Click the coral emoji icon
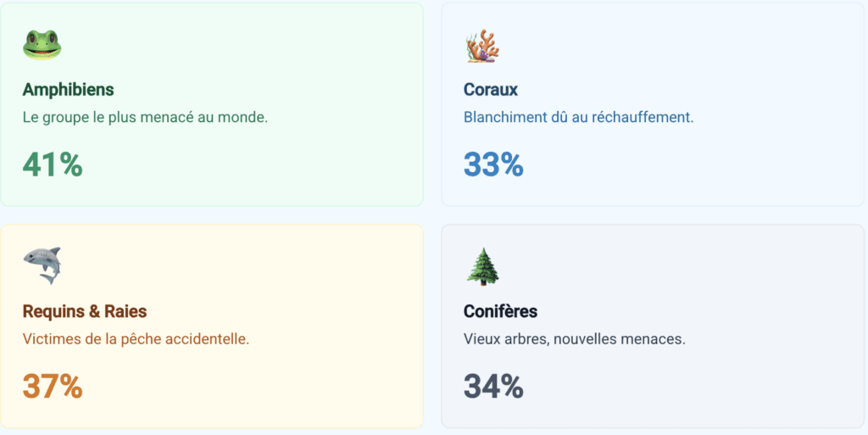868x435 pixels. pyautogui.click(x=482, y=46)
